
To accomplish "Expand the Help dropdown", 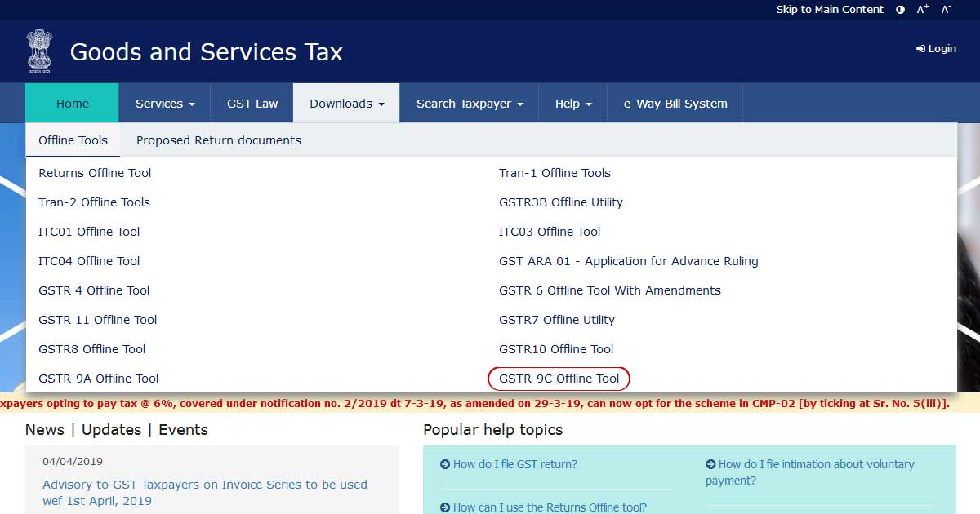I will coord(572,103).
